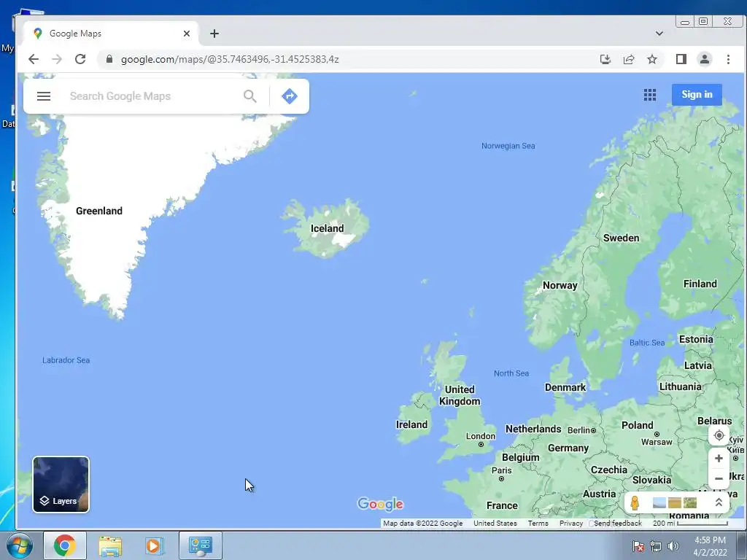The image size is (747, 560).
Task: Click the London city label
Action: pos(480,436)
